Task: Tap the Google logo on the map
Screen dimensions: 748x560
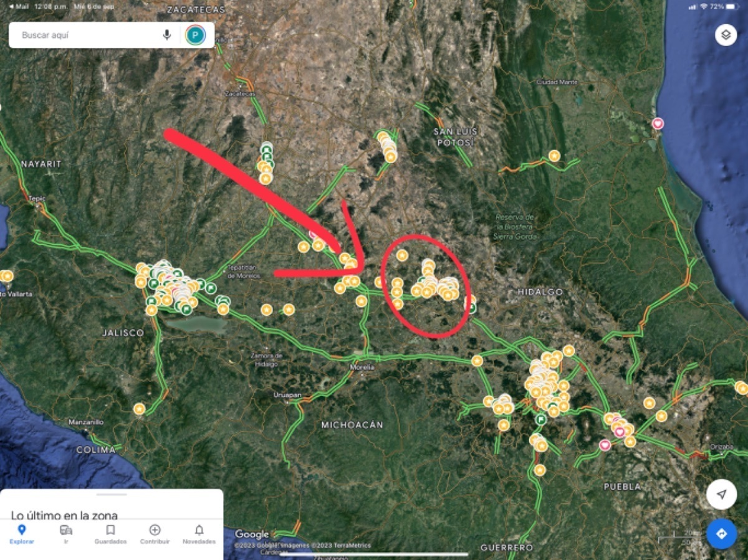Action: pyautogui.click(x=252, y=534)
